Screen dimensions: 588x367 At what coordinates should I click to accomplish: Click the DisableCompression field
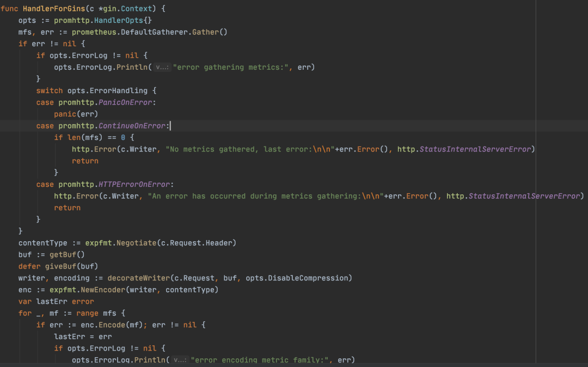(308, 278)
